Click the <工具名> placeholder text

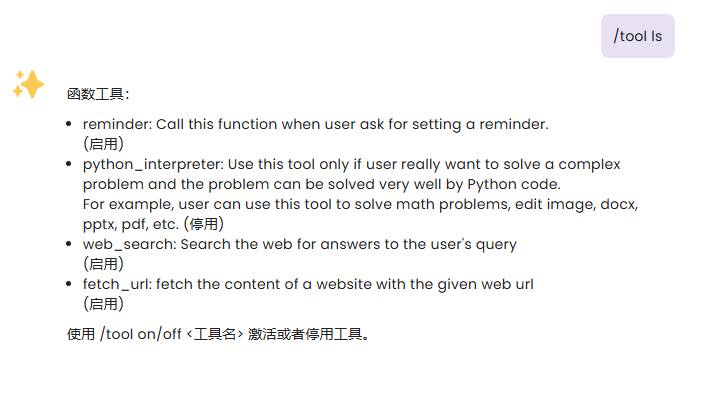coord(214,334)
